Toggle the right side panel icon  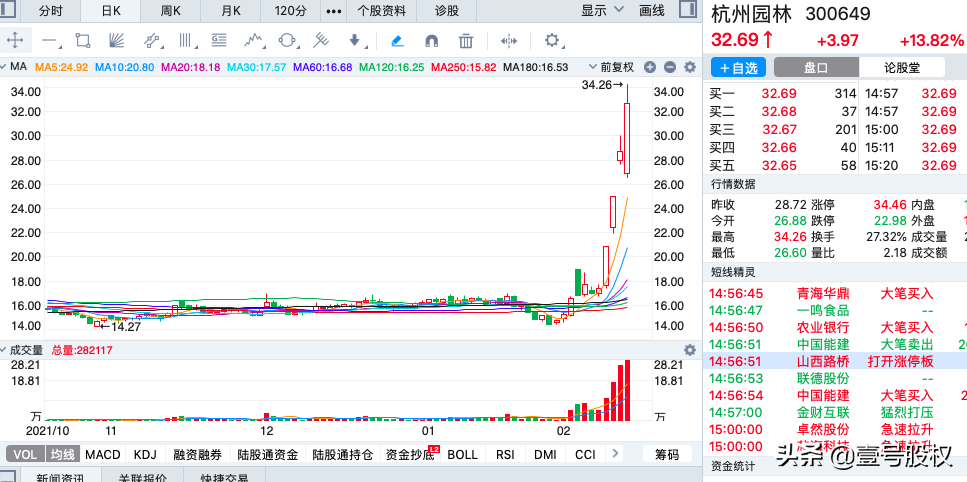(x=687, y=9)
